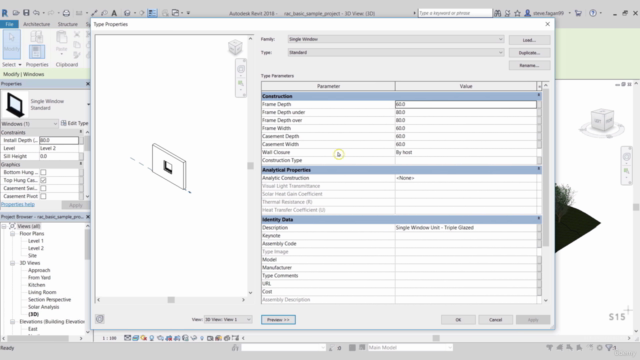Collapse the 3D Views tree node
Image resolution: width=640 pixels, height=360 pixels.
[x=13, y=263]
